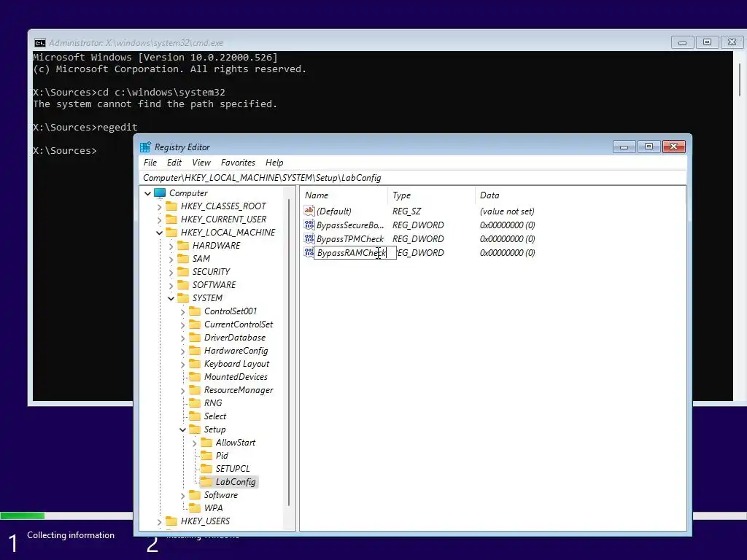
Task: Expand the HKEY_CURRENT_USER key
Action: (x=160, y=219)
